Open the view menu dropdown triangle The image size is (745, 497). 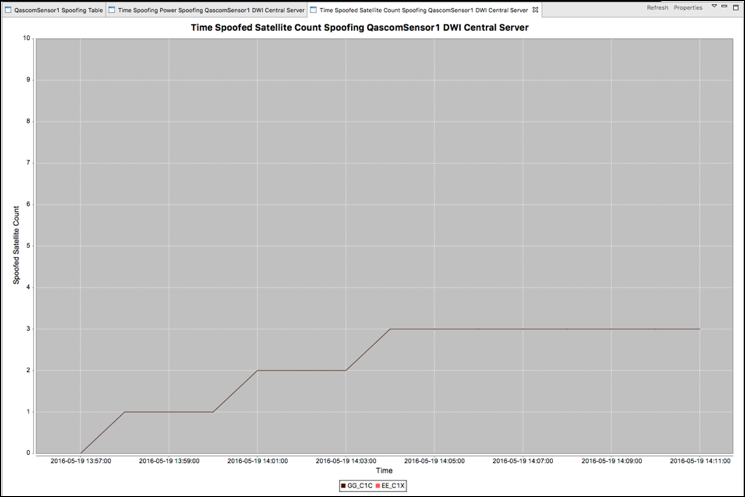pyautogui.click(x=714, y=7)
